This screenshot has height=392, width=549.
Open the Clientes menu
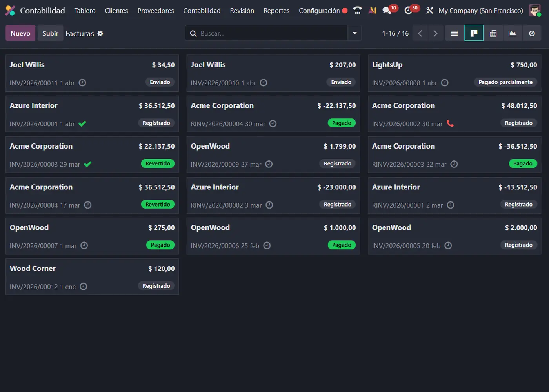tap(116, 11)
